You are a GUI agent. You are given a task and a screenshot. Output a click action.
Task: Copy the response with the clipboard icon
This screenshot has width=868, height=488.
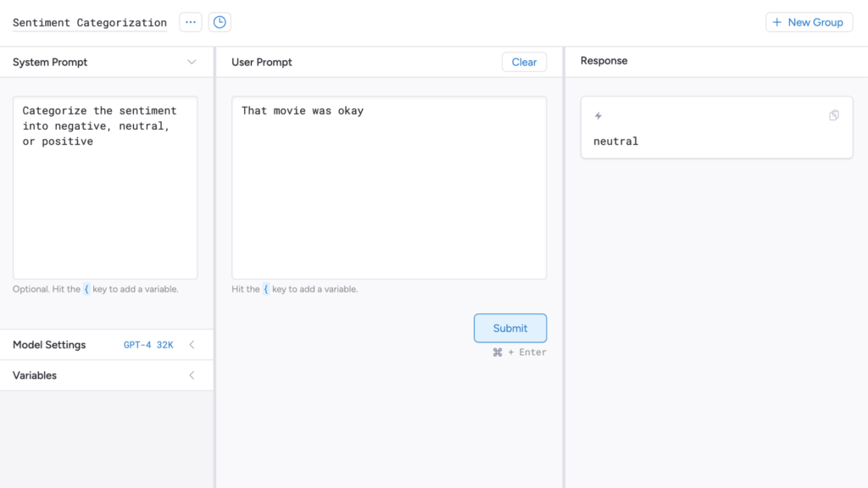[834, 115]
